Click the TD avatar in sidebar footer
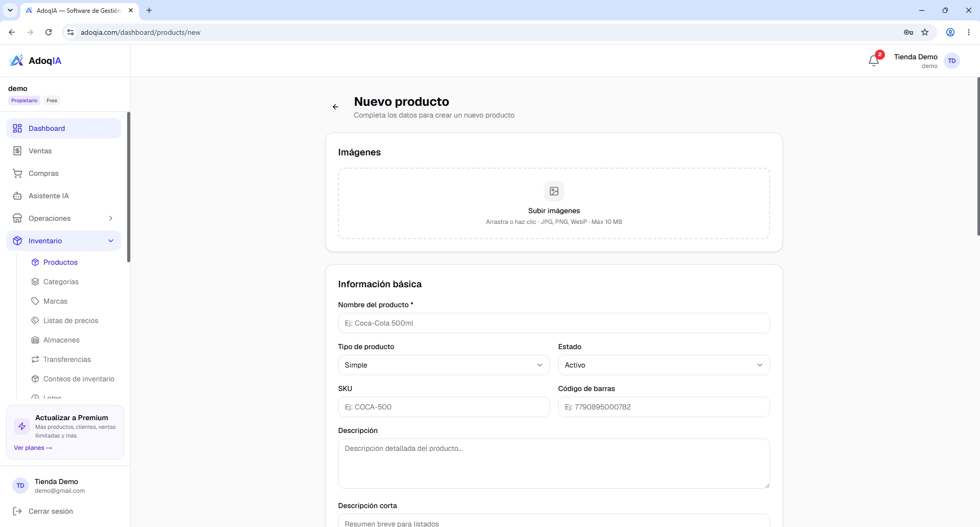Screen dimensions: 980x527 coord(20,486)
